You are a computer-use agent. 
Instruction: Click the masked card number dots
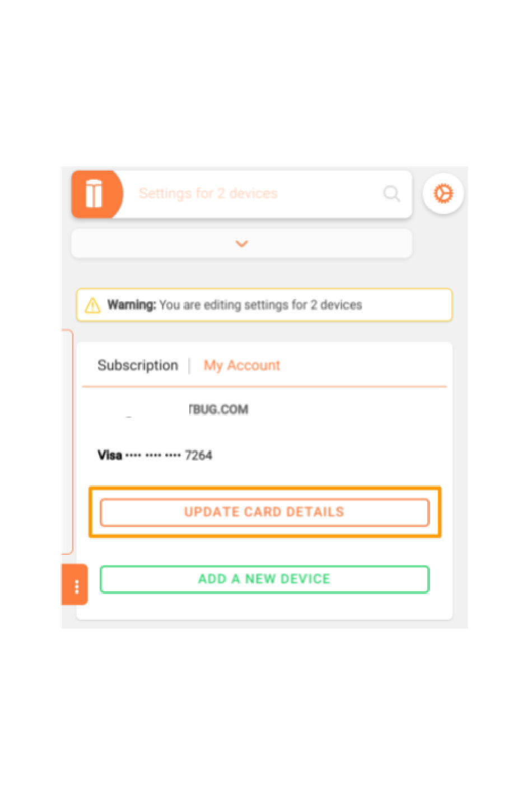[153, 455]
